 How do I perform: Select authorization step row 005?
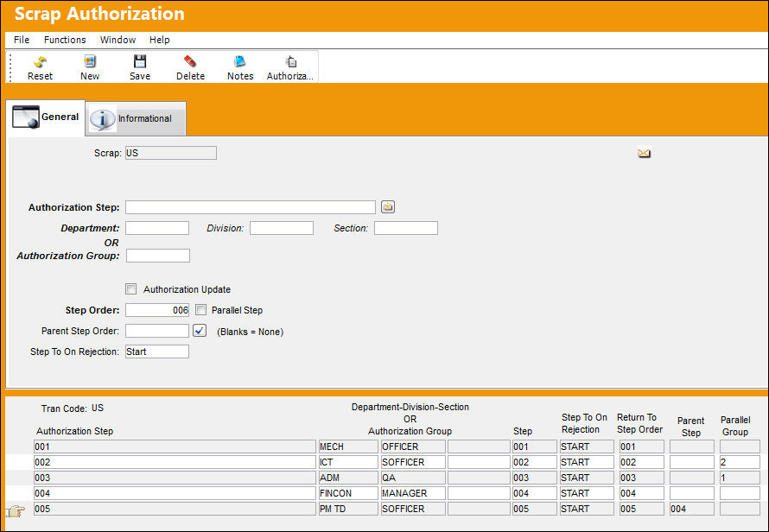tap(175, 509)
